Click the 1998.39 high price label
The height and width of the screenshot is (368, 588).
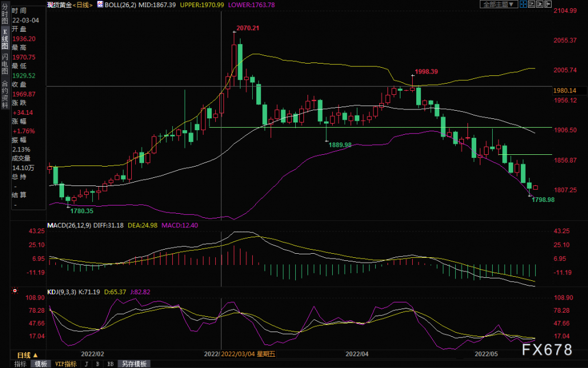click(426, 71)
